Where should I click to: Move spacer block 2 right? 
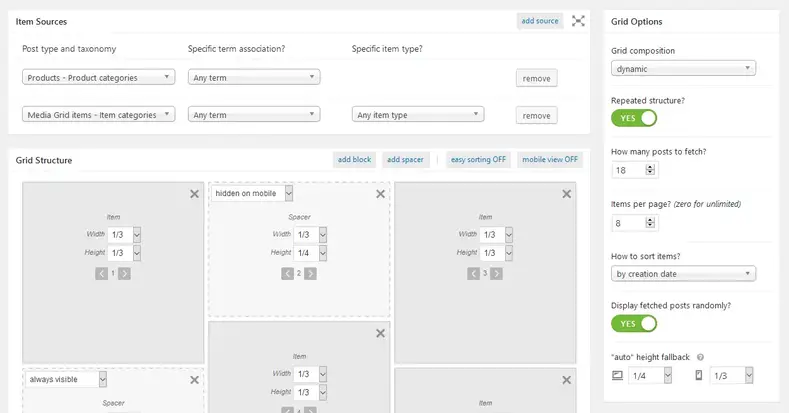point(310,274)
